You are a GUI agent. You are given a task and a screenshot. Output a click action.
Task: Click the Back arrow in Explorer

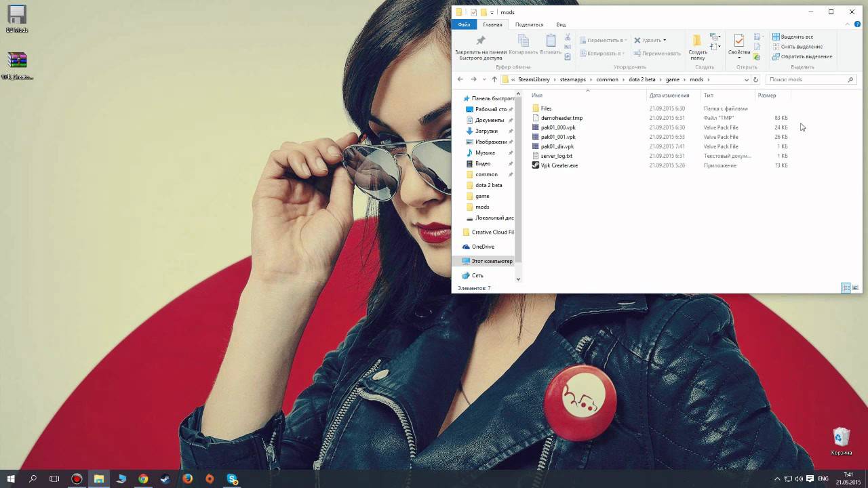click(x=460, y=79)
